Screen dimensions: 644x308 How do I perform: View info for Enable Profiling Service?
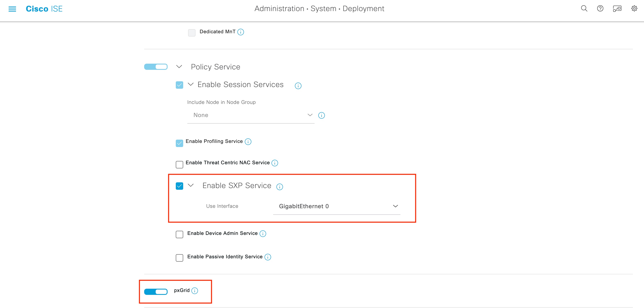[x=248, y=142]
